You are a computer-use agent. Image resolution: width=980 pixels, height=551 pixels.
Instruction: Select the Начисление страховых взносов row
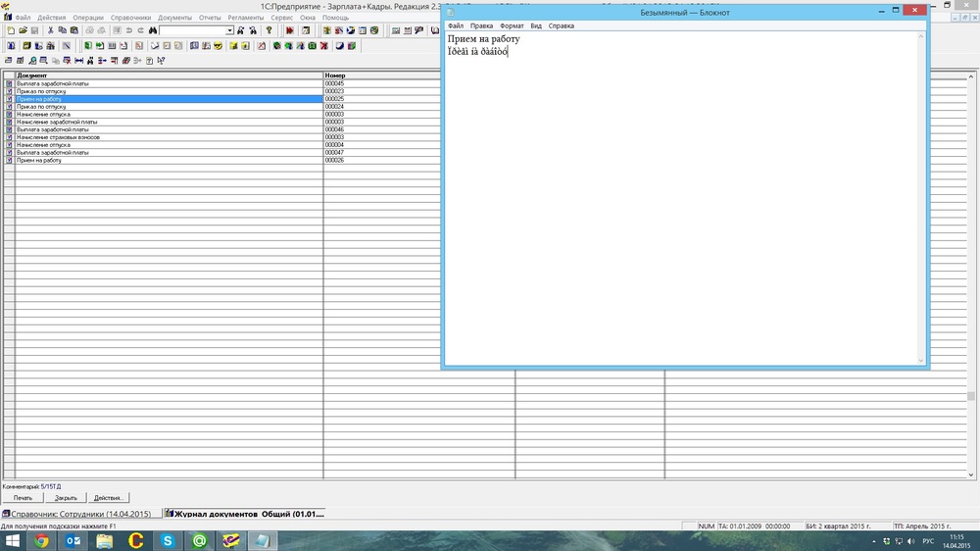coord(169,137)
